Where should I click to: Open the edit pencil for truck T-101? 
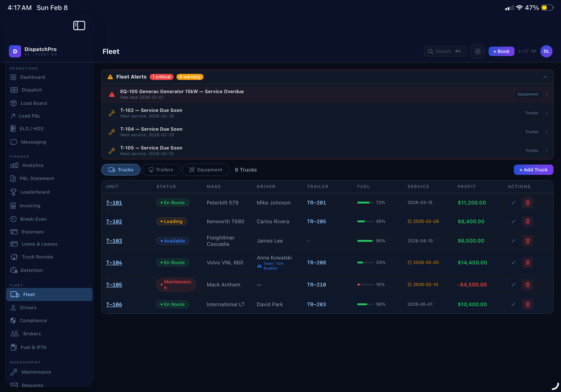tap(513, 202)
